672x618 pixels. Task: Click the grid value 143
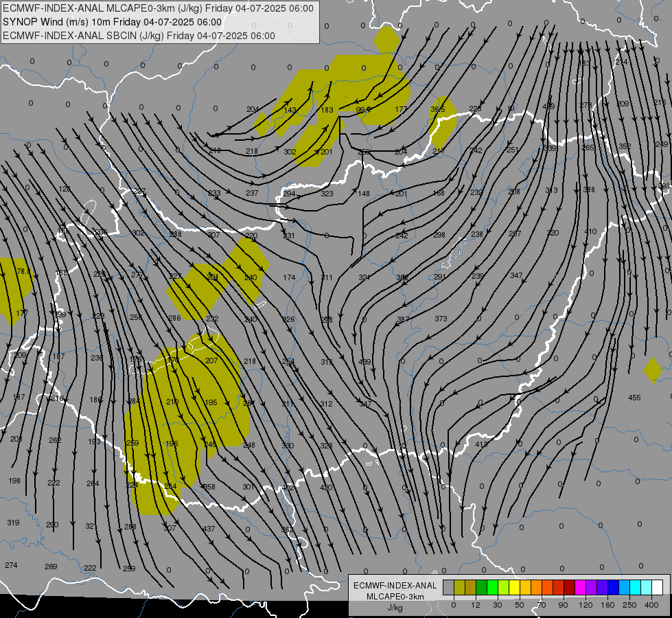[x=290, y=110]
